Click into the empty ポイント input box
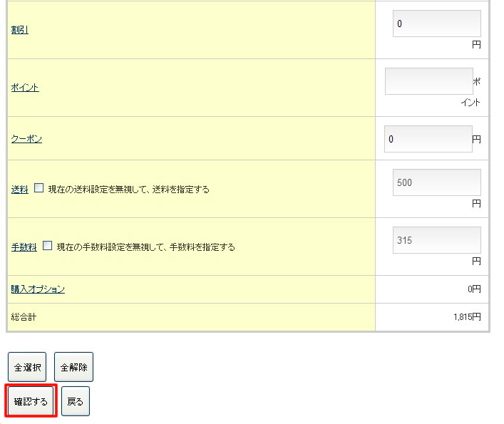The height and width of the screenshot is (424, 504). tap(428, 81)
